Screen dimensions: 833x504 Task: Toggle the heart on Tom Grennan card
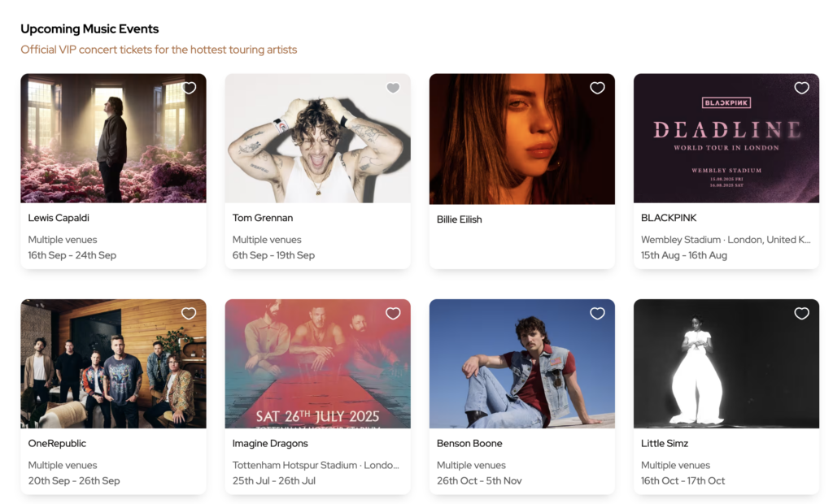(x=393, y=88)
